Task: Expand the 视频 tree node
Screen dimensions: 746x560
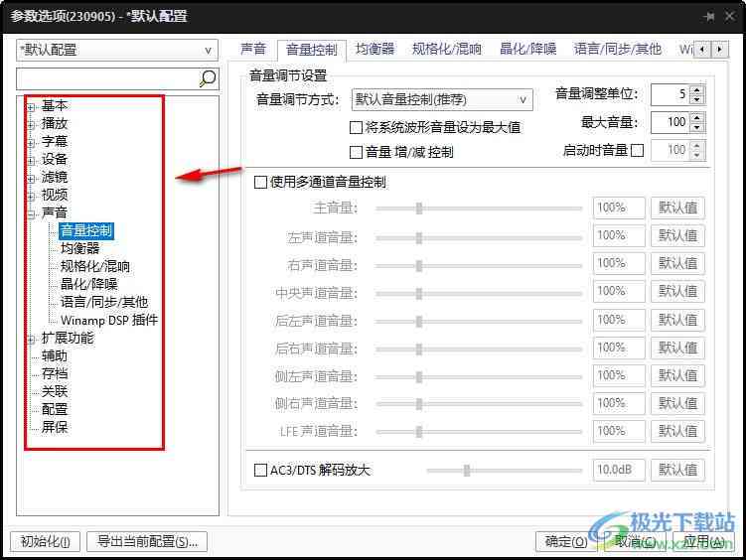Action: (32, 197)
